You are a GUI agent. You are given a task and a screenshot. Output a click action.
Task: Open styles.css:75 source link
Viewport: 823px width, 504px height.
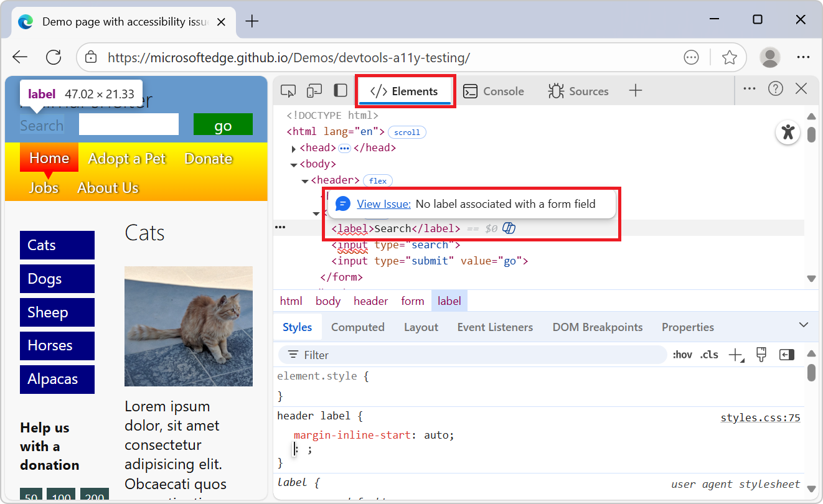(760, 418)
